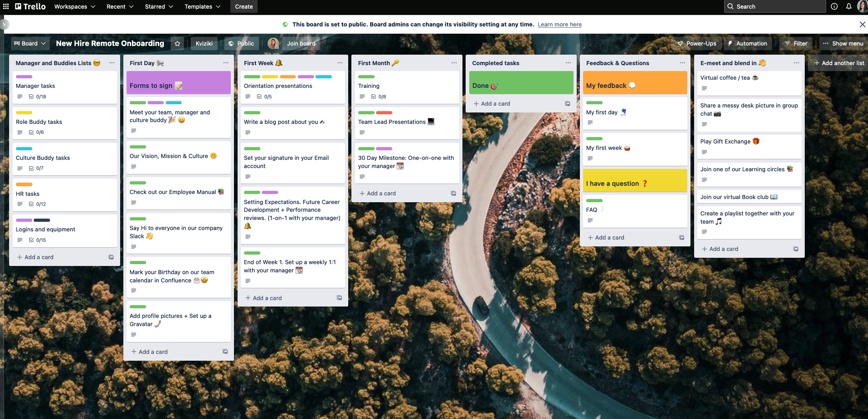Open Training card checklist badge 0/8
This screenshot has height=419, width=868.
(x=379, y=97)
